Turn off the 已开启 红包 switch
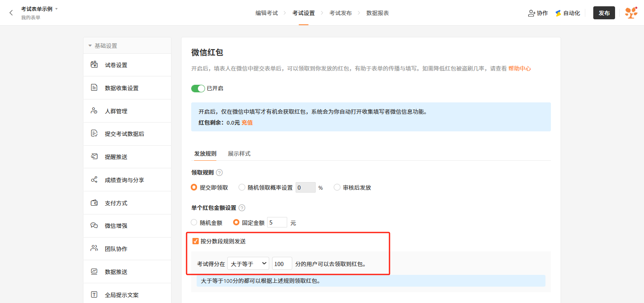644x303 pixels. (198, 88)
